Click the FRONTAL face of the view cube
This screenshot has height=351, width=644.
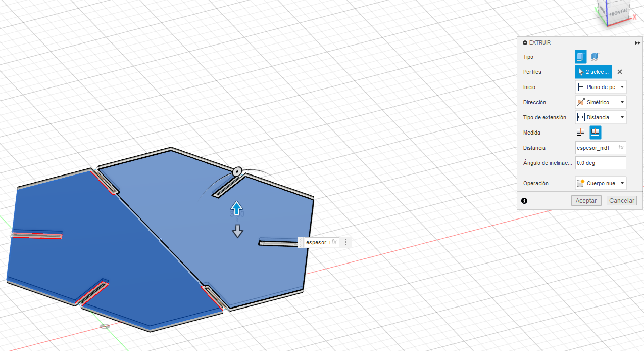(x=619, y=13)
